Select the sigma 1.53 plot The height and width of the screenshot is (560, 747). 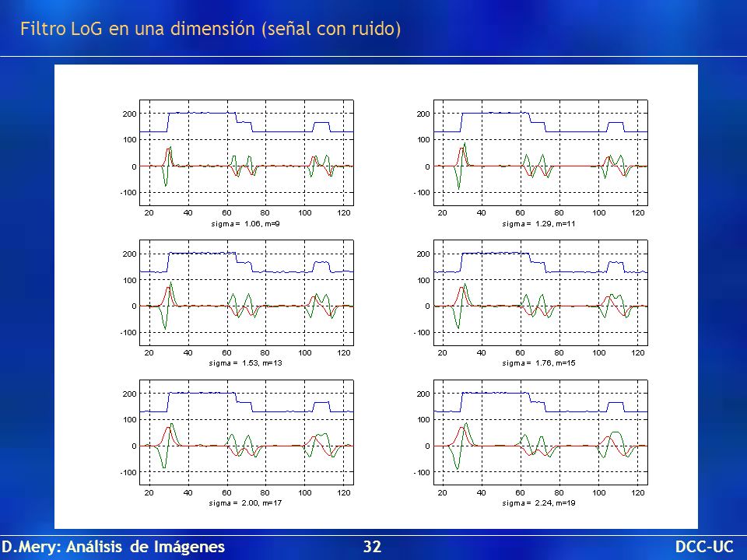point(247,293)
